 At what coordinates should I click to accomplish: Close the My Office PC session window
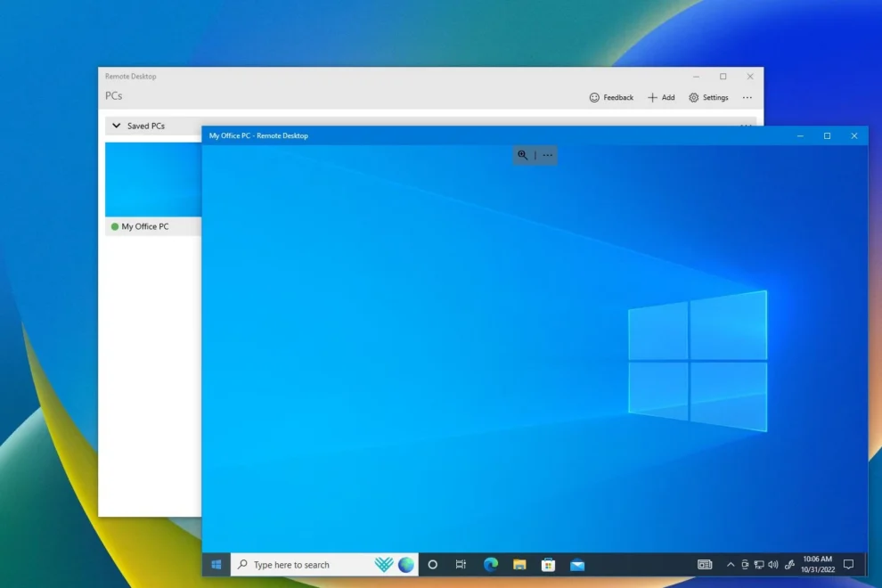pos(853,135)
